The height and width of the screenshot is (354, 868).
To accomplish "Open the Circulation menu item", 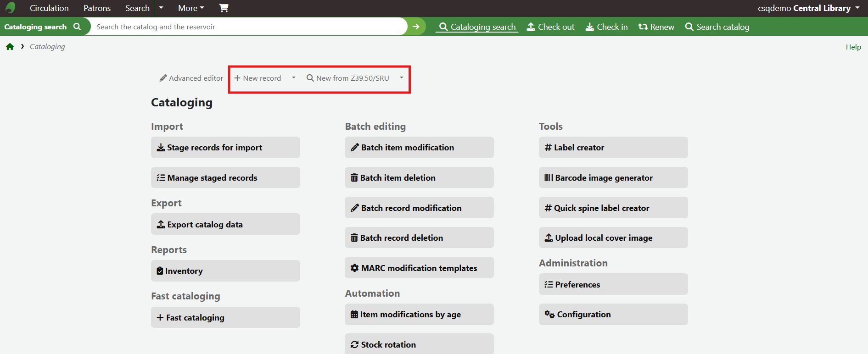I will coord(49,8).
